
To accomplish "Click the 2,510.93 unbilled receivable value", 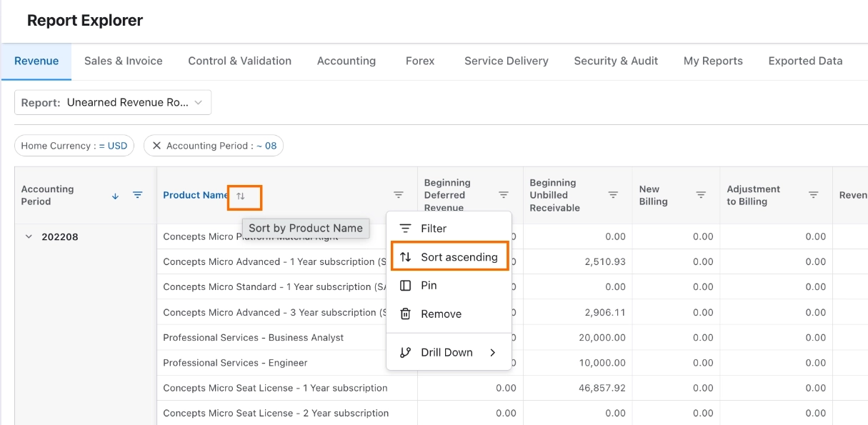I will 604,261.
